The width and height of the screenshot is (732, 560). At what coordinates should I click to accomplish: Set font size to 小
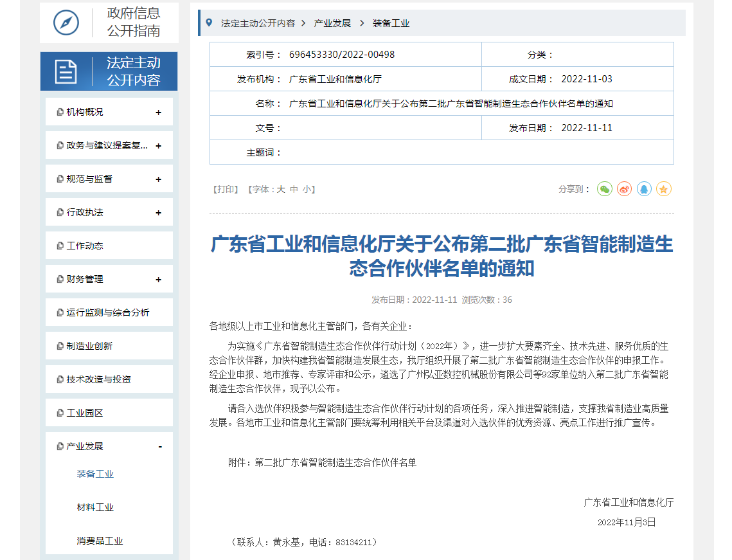[307, 190]
